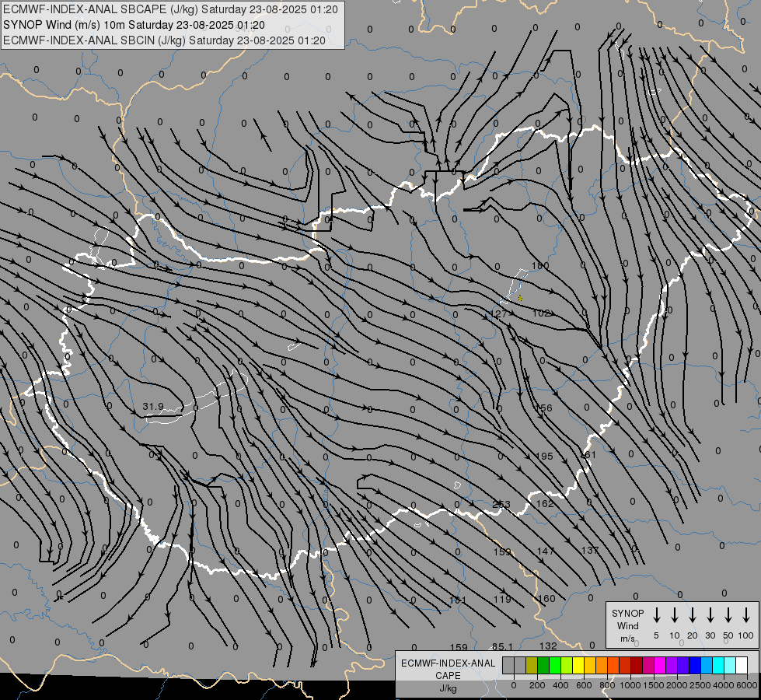Pick the purple swatch left of 2000 tick
The height and width of the screenshot is (700, 761).
[671, 665]
